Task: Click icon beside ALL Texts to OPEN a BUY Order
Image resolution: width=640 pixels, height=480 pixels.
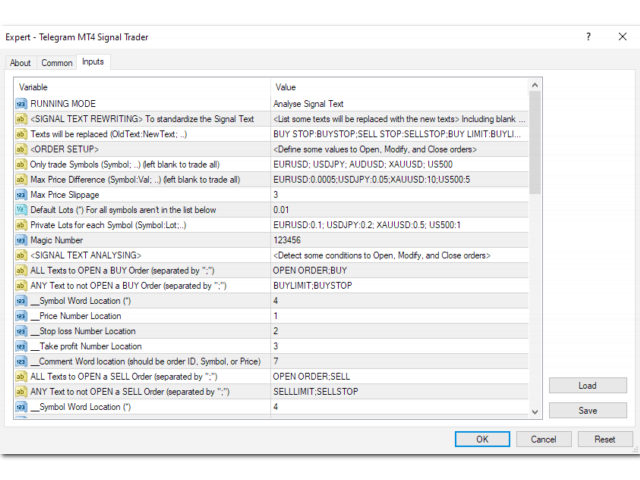Action: [x=21, y=271]
